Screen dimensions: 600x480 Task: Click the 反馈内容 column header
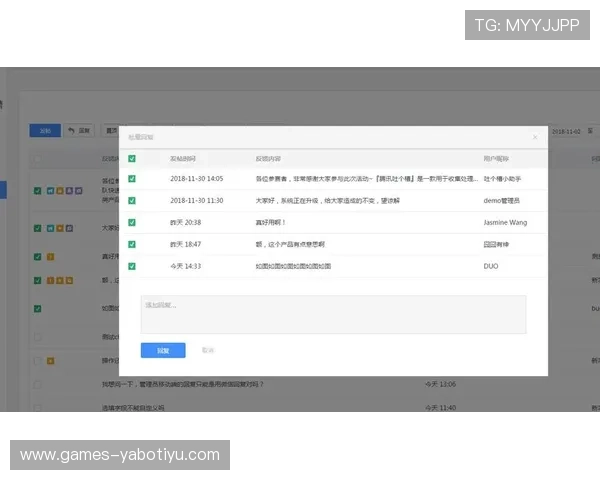coord(268,158)
